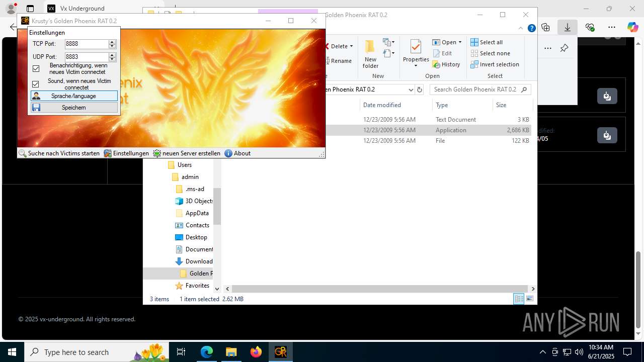Viewport: 644px width, 362px height.
Task: Click Rename in Explorer ribbon
Action: [339, 61]
